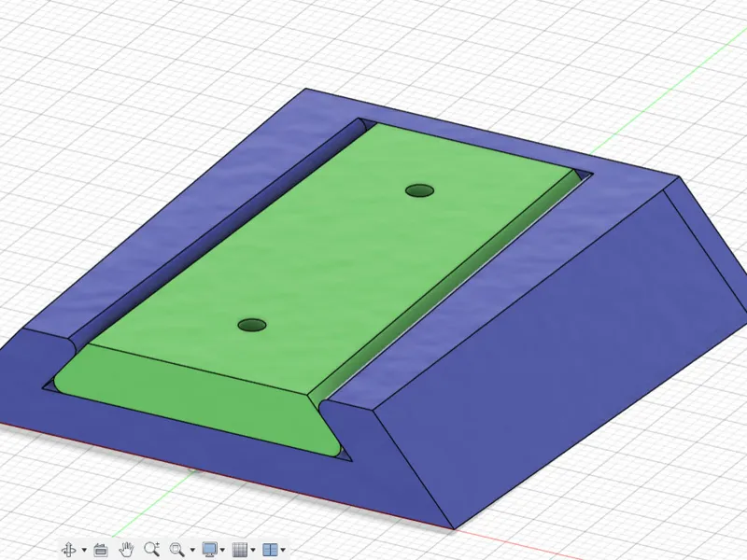This screenshot has width=747, height=560.
Task: Open the Display Settings monitor icon
Action: pyautogui.click(x=209, y=549)
